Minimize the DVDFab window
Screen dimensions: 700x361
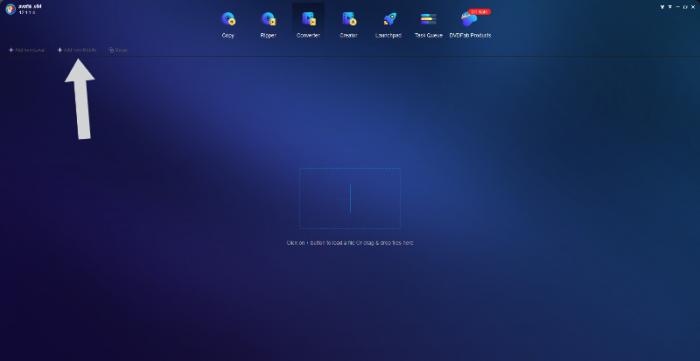pos(678,7)
